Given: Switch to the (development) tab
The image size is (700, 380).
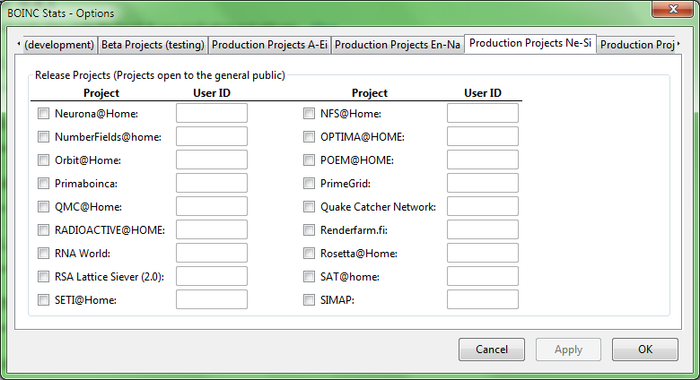Looking at the screenshot, I should pos(59,45).
